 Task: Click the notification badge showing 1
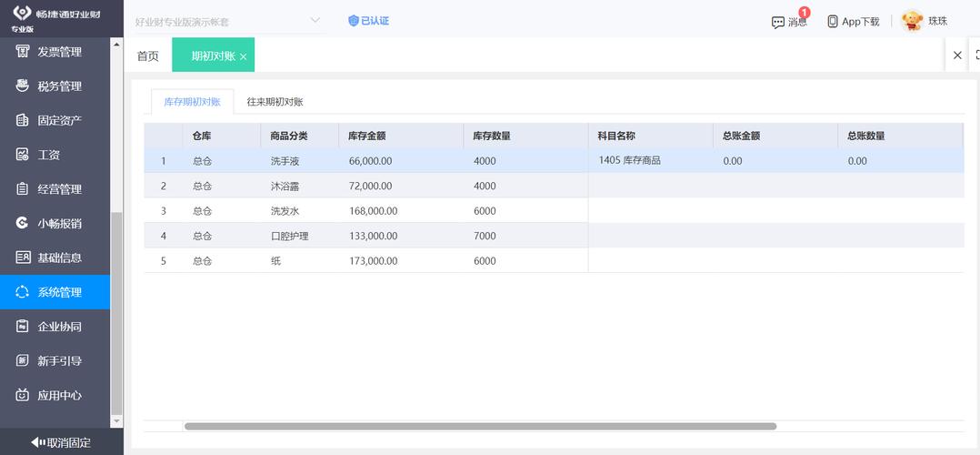coord(805,12)
